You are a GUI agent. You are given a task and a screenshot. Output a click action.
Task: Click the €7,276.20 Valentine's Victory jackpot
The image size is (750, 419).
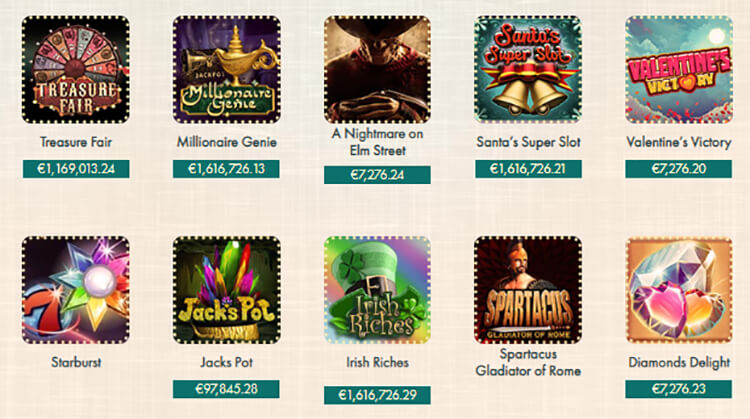[x=679, y=169]
